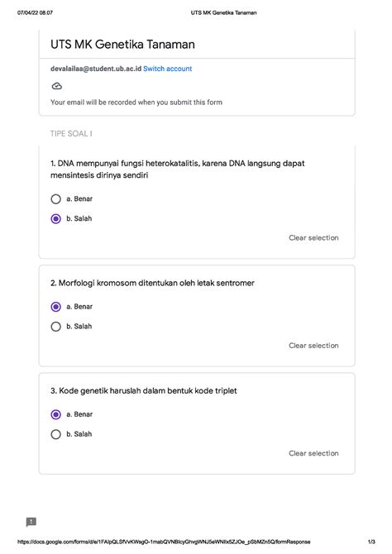Click the print timestamp in page header
This screenshot has width=392, height=554.
point(35,12)
